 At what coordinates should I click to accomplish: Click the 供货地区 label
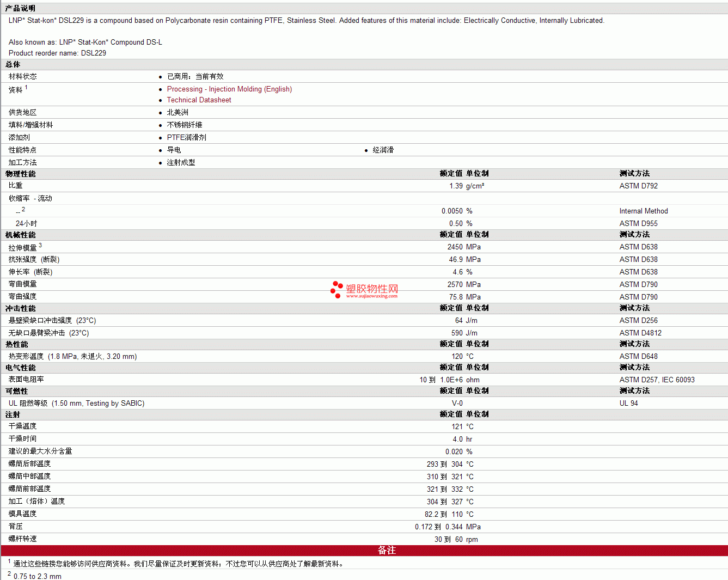[22, 113]
